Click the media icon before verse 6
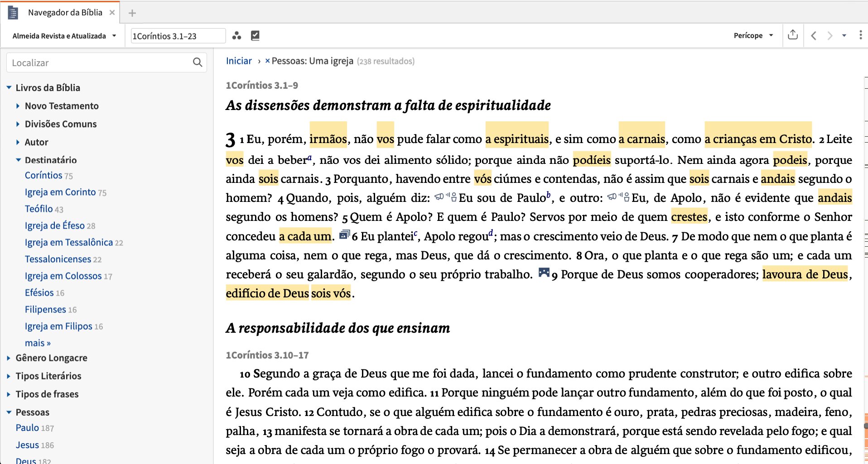 click(x=344, y=234)
